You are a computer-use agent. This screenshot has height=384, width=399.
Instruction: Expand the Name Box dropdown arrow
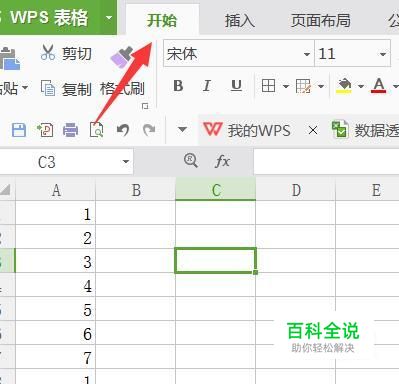[126, 162]
